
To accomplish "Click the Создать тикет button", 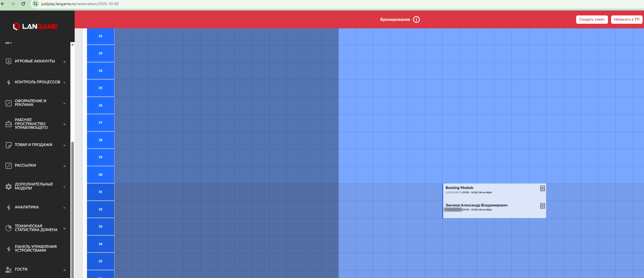I will click(x=592, y=19).
